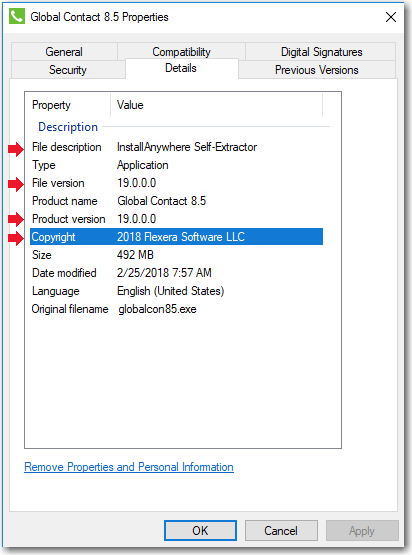Select the Language row
The width and height of the screenshot is (412, 555).
point(177,291)
